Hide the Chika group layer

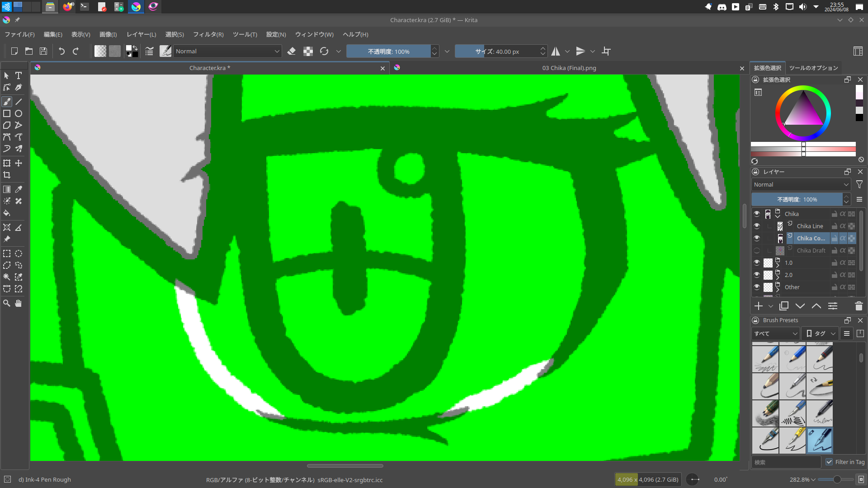[x=757, y=214]
